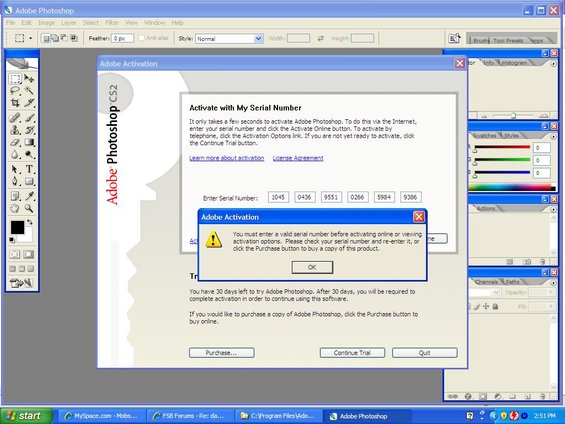Select the Type tool
Viewport: 565px width, 424px height.
pos(29,169)
